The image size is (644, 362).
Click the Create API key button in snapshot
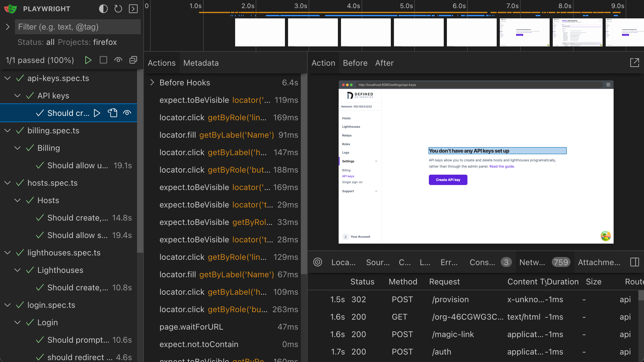[x=448, y=180]
